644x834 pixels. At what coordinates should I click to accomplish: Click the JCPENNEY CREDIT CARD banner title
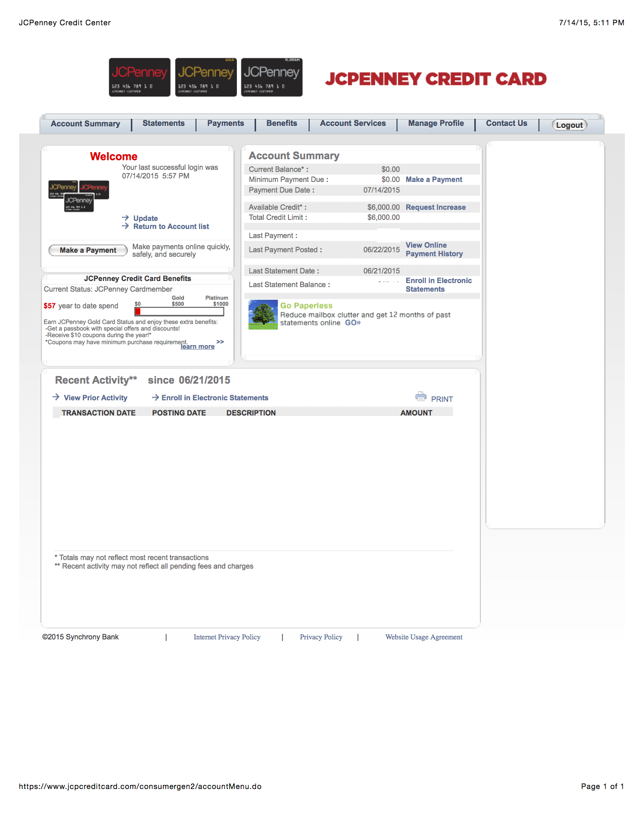pyautogui.click(x=435, y=79)
